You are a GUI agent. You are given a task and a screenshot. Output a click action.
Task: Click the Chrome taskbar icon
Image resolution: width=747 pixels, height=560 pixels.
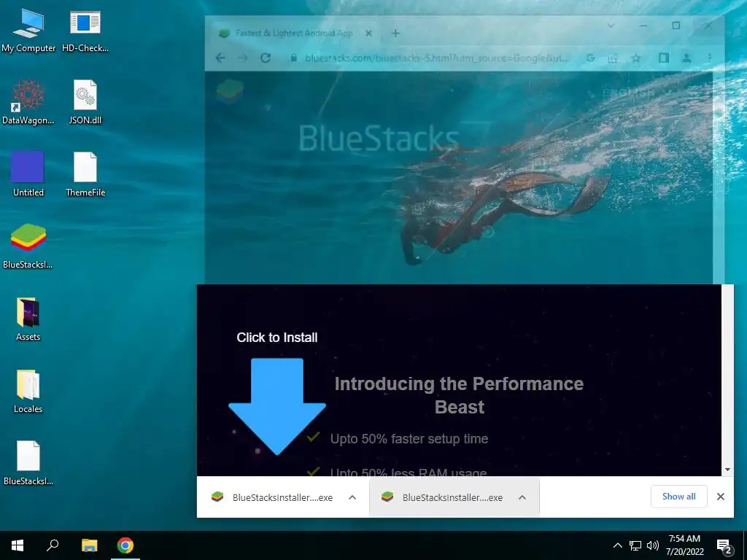[125, 545]
